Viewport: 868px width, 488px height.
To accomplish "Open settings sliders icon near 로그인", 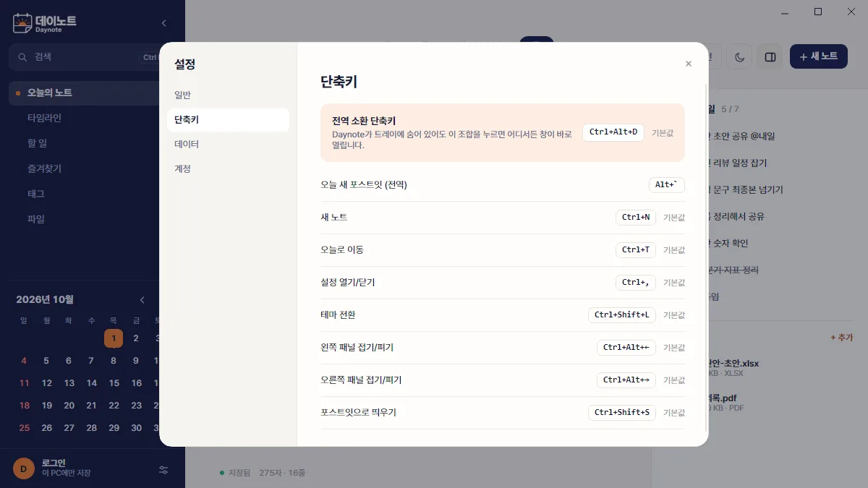I will coord(163,470).
